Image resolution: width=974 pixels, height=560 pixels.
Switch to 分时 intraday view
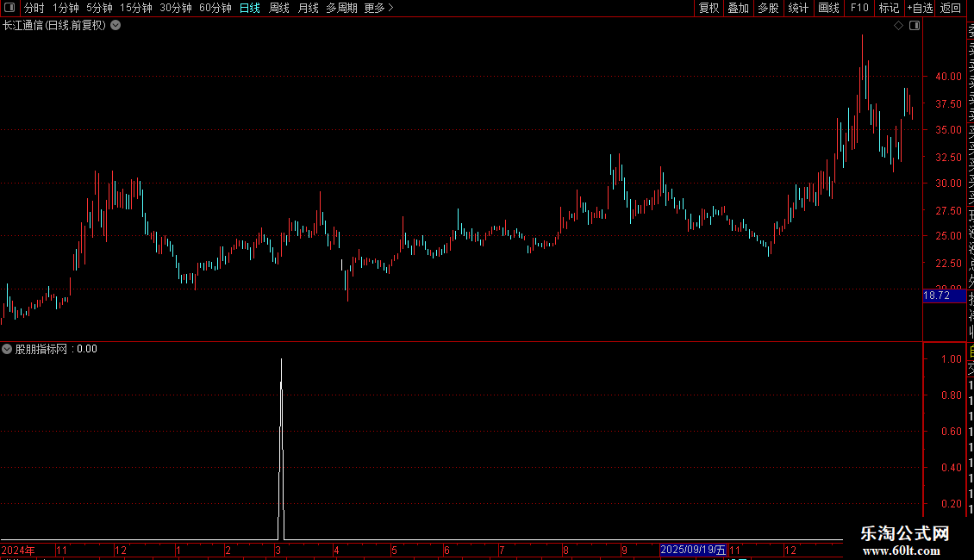tap(34, 8)
